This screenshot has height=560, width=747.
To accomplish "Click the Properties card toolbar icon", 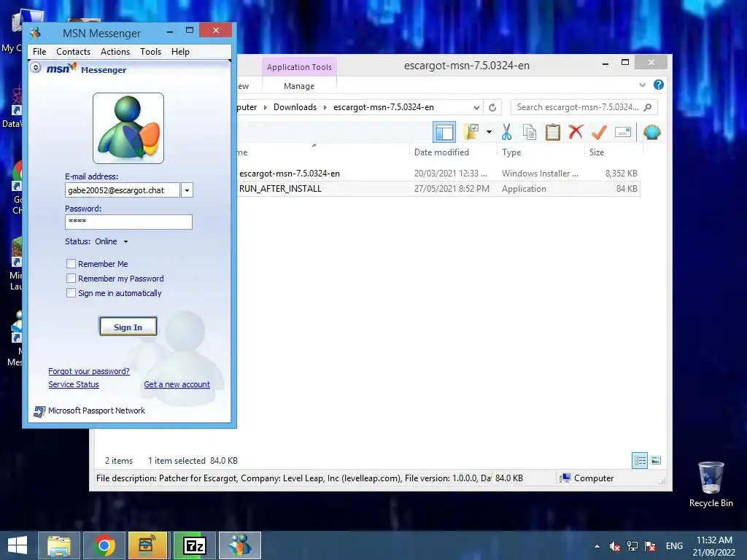I will (x=623, y=132).
